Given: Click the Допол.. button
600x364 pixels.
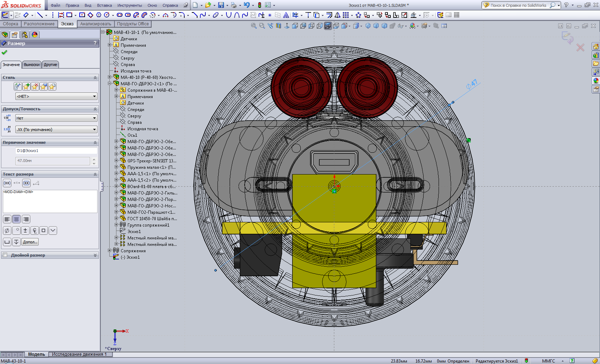Looking at the screenshot, I should [x=30, y=242].
